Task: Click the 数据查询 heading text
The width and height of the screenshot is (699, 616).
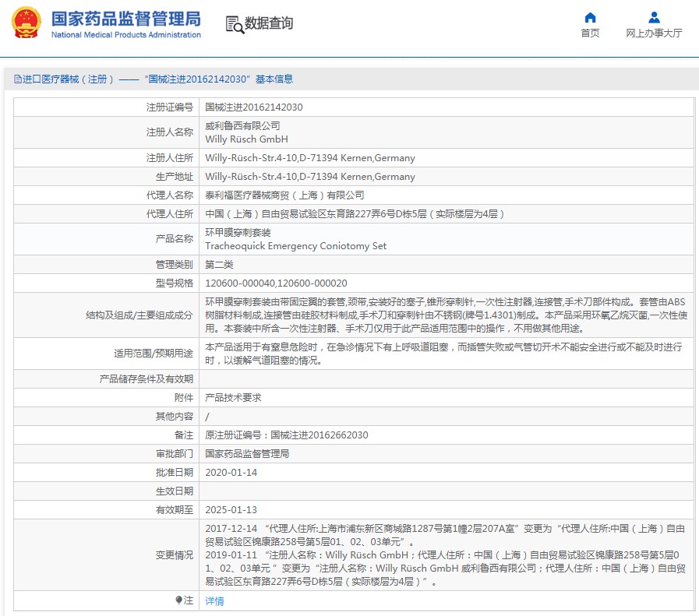Action: 269,23
